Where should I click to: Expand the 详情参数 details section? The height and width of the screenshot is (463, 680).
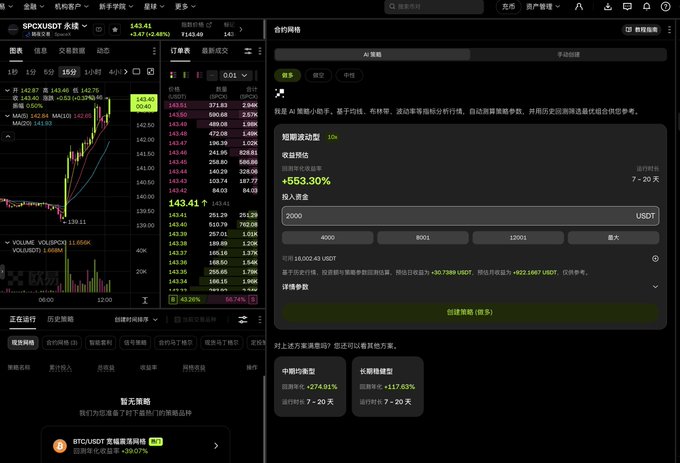click(x=470, y=287)
